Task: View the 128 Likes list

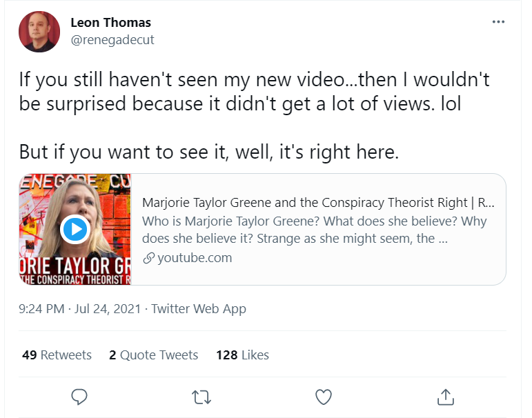Action: [x=242, y=355]
